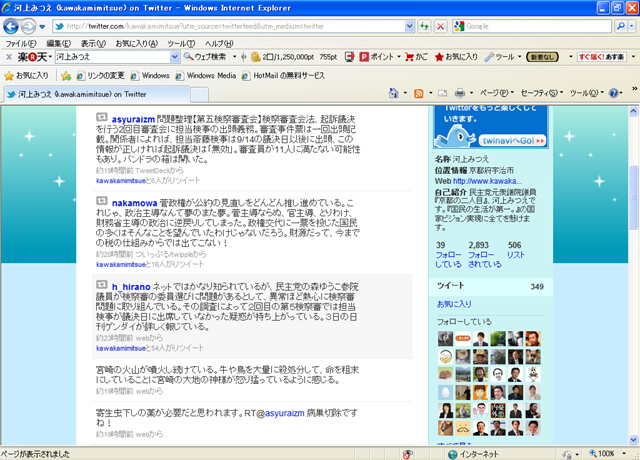The image size is (640, 460).
Task: Open the ツール(T) menu
Action: [x=181, y=43]
